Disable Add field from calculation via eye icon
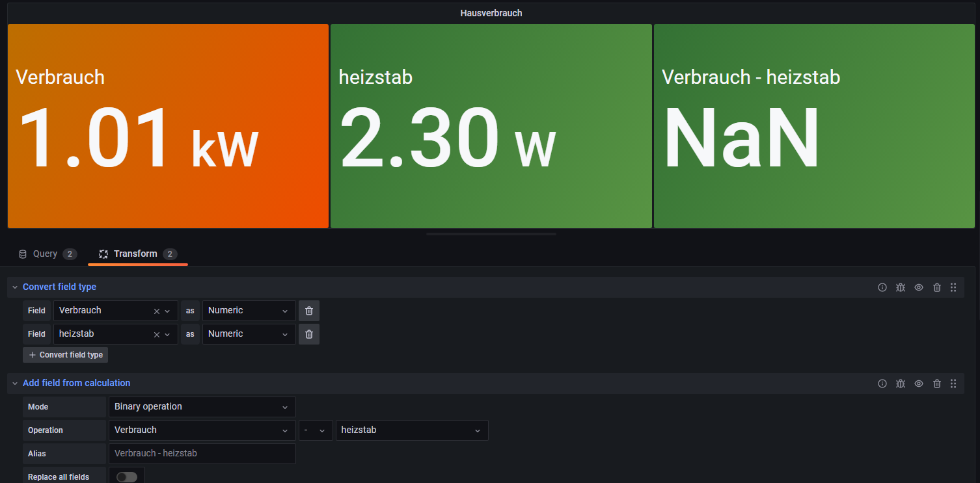This screenshot has width=980, height=483. [919, 384]
